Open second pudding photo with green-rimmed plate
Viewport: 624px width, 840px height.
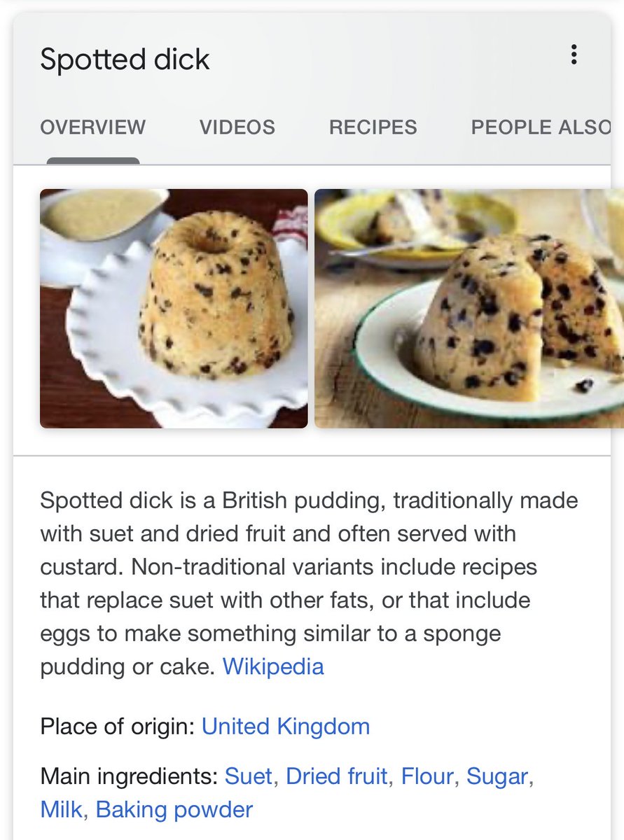click(x=469, y=309)
